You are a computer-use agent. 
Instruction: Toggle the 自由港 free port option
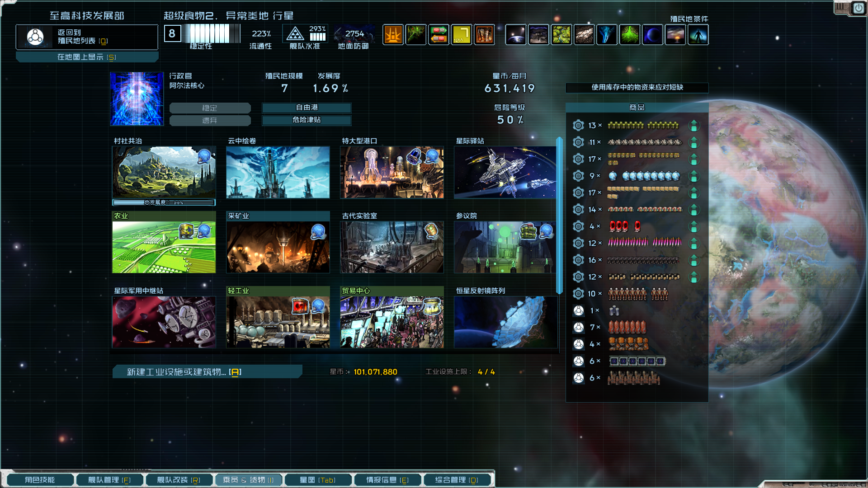point(307,108)
